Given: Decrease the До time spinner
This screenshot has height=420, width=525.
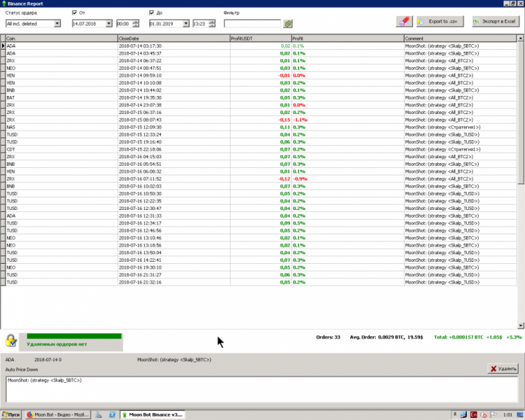Looking at the screenshot, I should [212, 25].
